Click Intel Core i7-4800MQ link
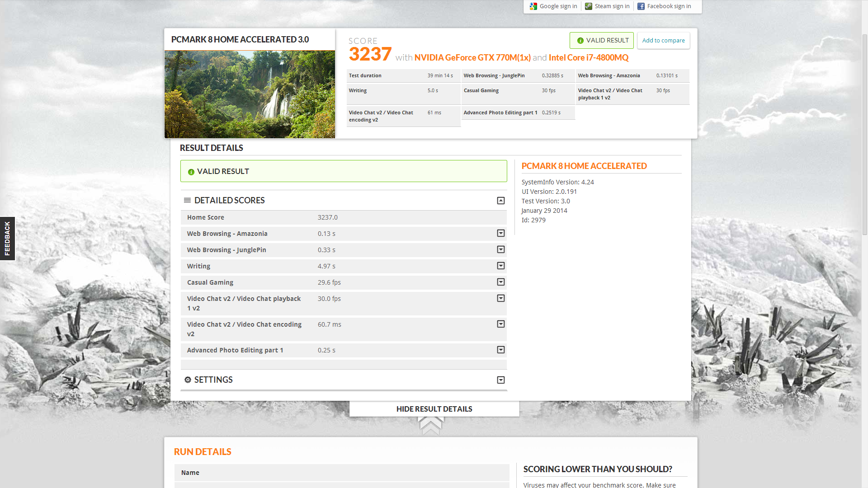The image size is (868, 488). [589, 58]
